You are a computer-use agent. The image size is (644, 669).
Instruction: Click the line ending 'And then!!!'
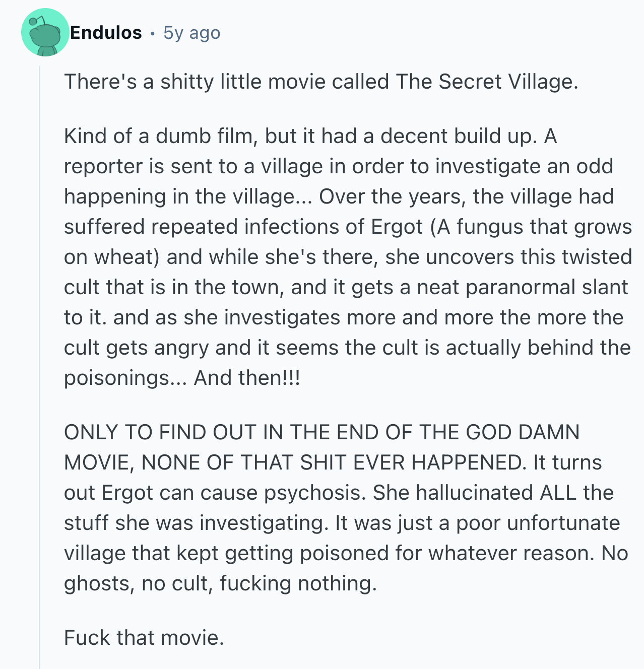[182, 378]
